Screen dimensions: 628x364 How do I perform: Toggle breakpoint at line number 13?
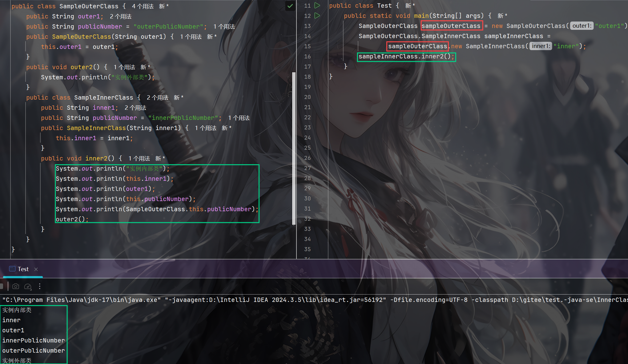308,26
